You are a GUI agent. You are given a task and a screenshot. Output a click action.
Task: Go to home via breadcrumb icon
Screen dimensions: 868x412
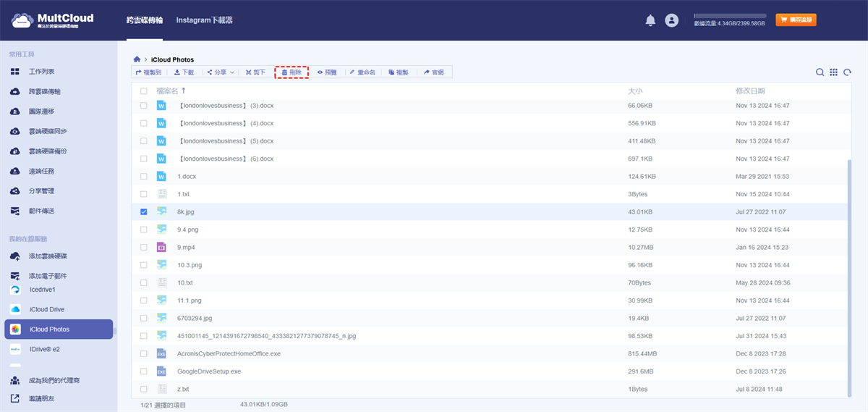(x=137, y=59)
